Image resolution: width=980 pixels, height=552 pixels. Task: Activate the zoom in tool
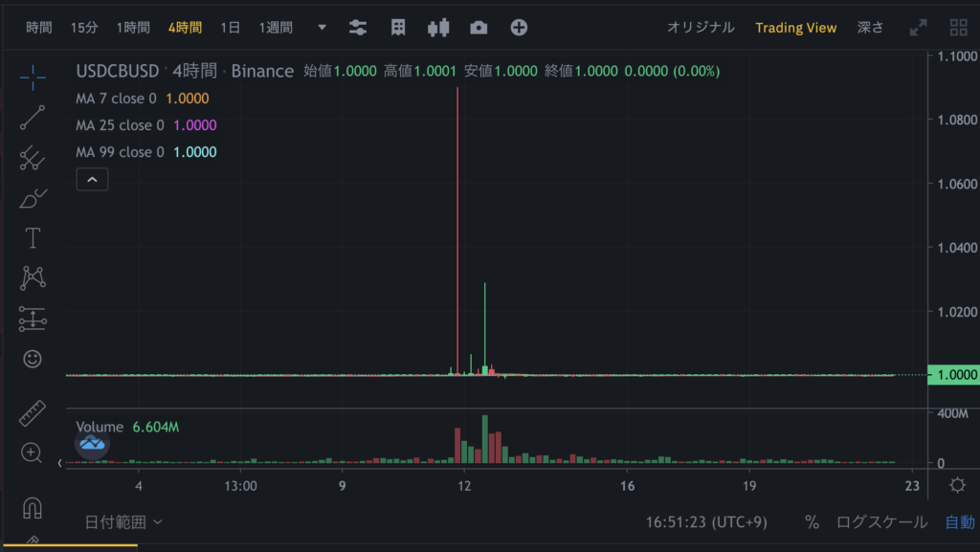32,453
